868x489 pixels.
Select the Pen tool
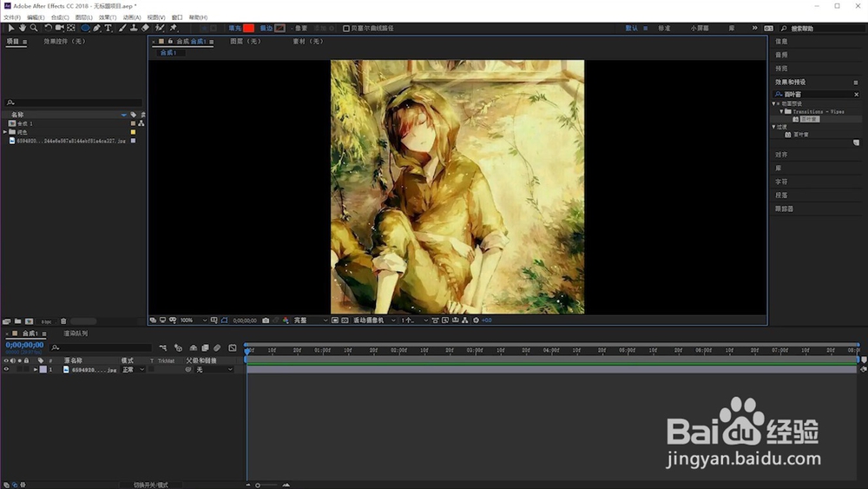coord(97,28)
